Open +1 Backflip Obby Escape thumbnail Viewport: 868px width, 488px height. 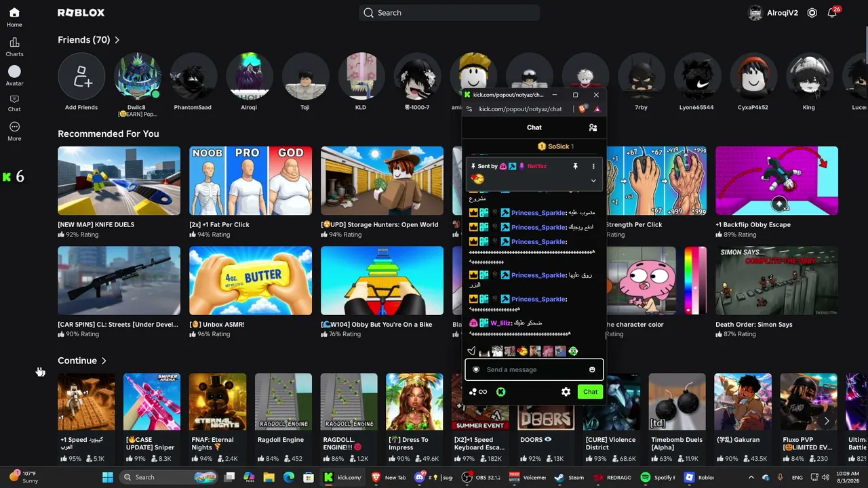point(776,180)
